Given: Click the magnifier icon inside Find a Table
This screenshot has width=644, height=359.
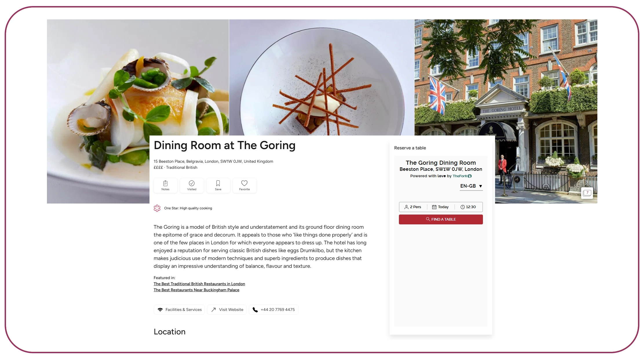Looking at the screenshot, I should coord(428,219).
